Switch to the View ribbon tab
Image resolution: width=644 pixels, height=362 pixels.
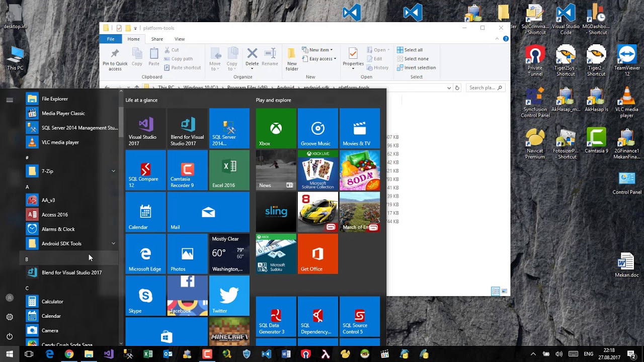[x=180, y=39]
